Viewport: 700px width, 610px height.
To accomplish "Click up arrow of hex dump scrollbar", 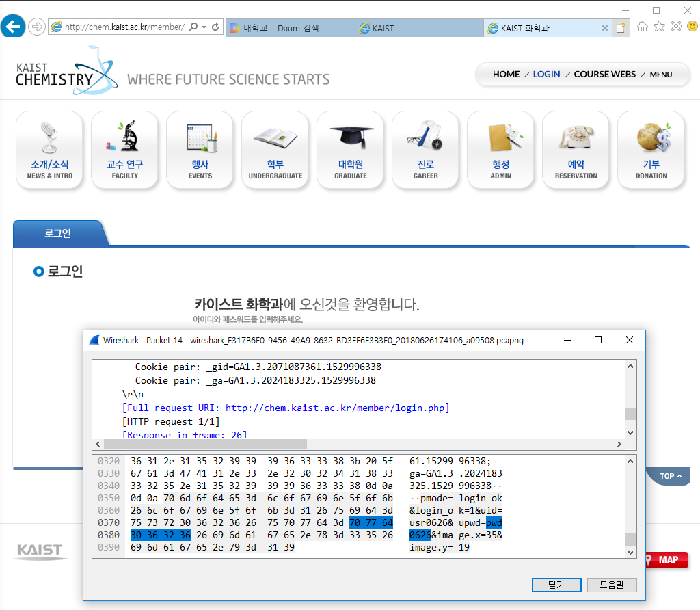I will click(x=630, y=462).
